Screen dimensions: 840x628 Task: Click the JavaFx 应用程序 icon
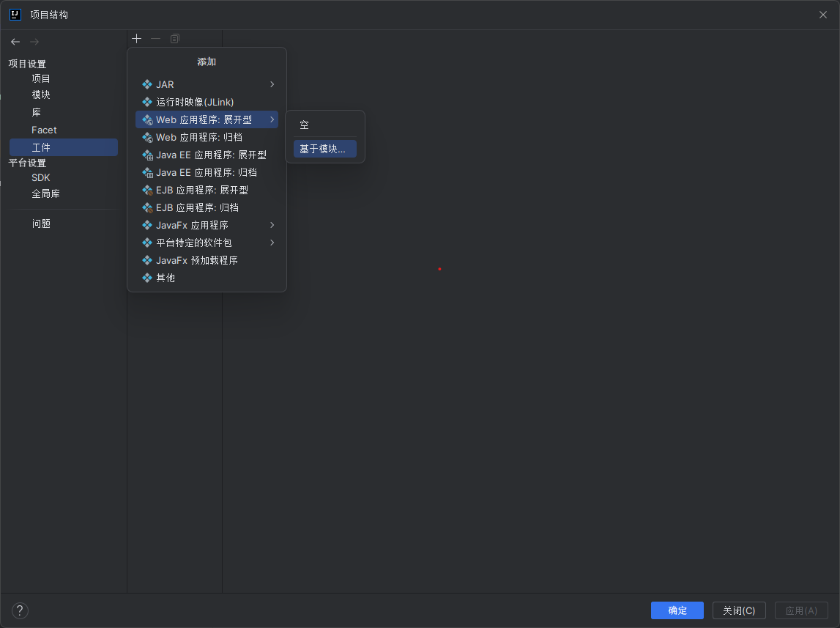pos(147,225)
